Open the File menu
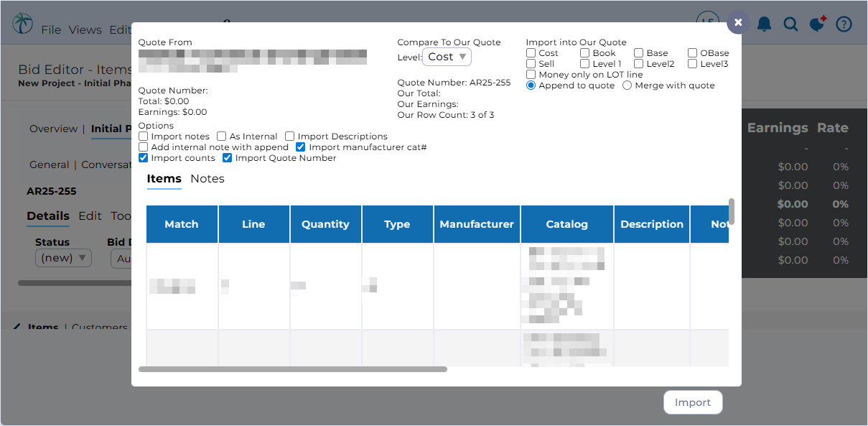The image size is (868, 426). (50, 29)
